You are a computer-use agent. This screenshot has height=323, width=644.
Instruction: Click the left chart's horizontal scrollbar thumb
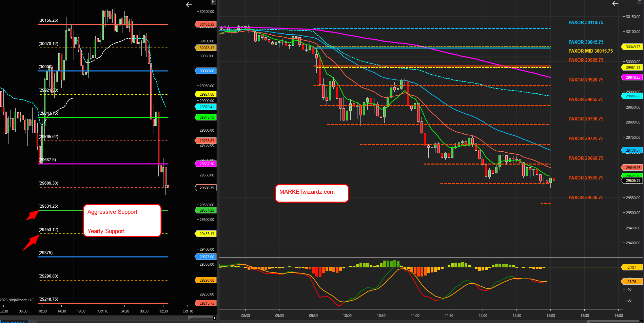[x=201, y=318]
